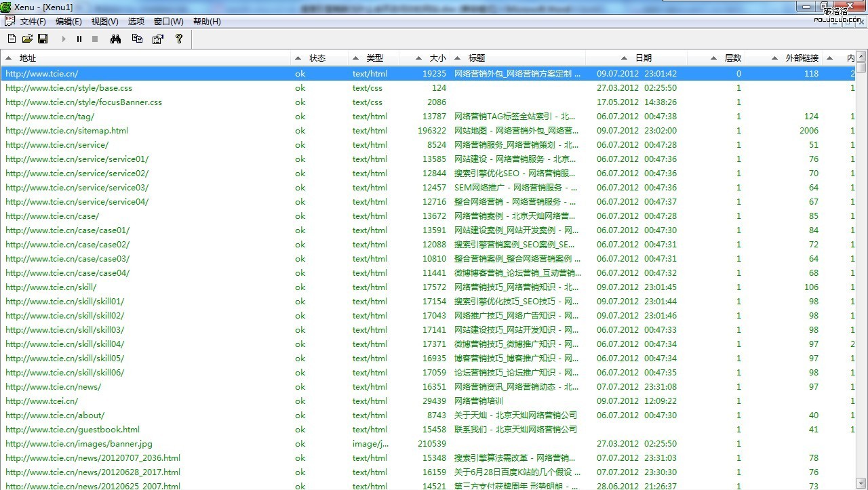Sort by the 日期 column header
The image size is (868, 490).
click(643, 58)
